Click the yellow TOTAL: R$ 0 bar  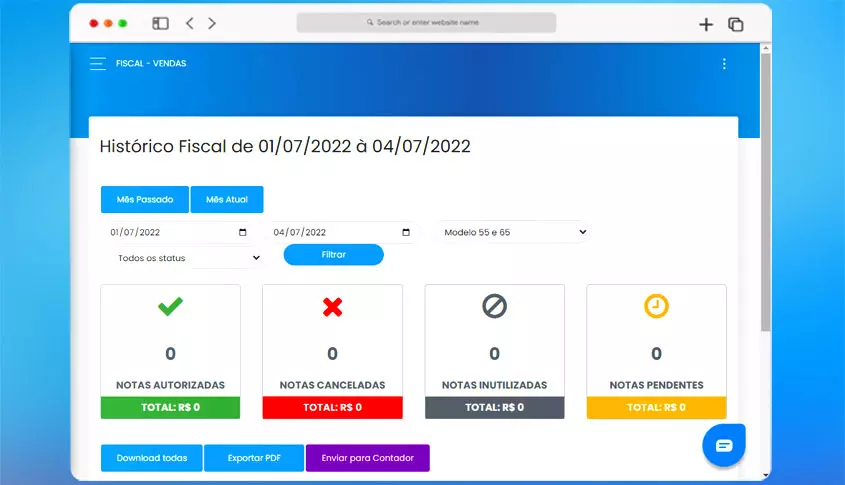(x=656, y=407)
